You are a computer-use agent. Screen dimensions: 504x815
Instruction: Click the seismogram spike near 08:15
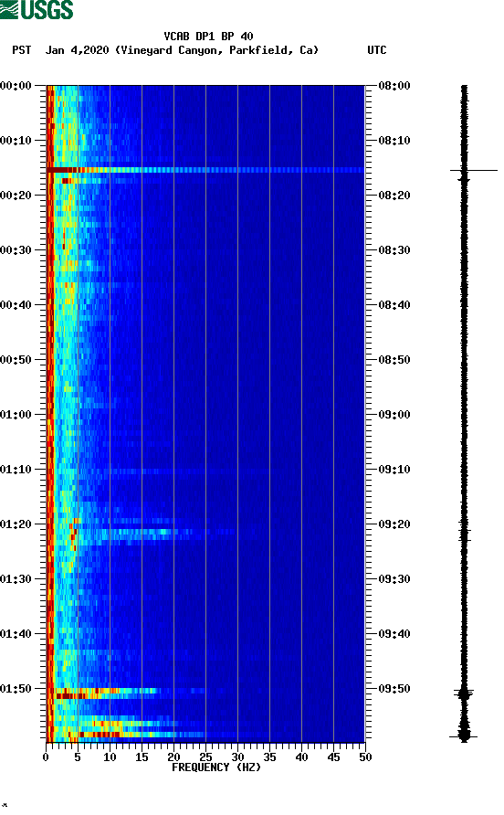coord(473,171)
